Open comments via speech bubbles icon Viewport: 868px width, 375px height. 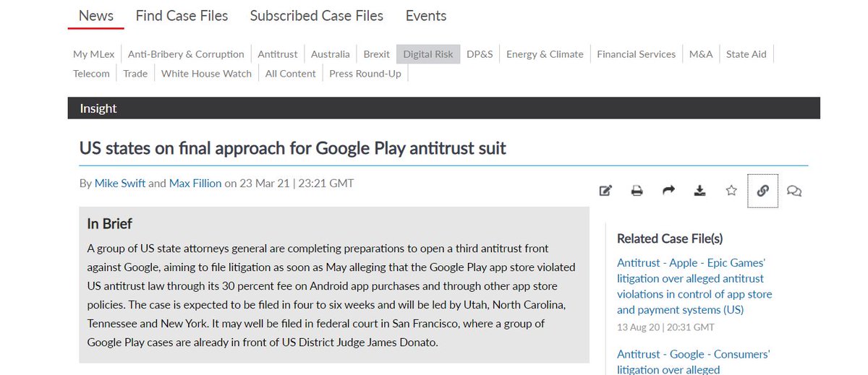[794, 191]
